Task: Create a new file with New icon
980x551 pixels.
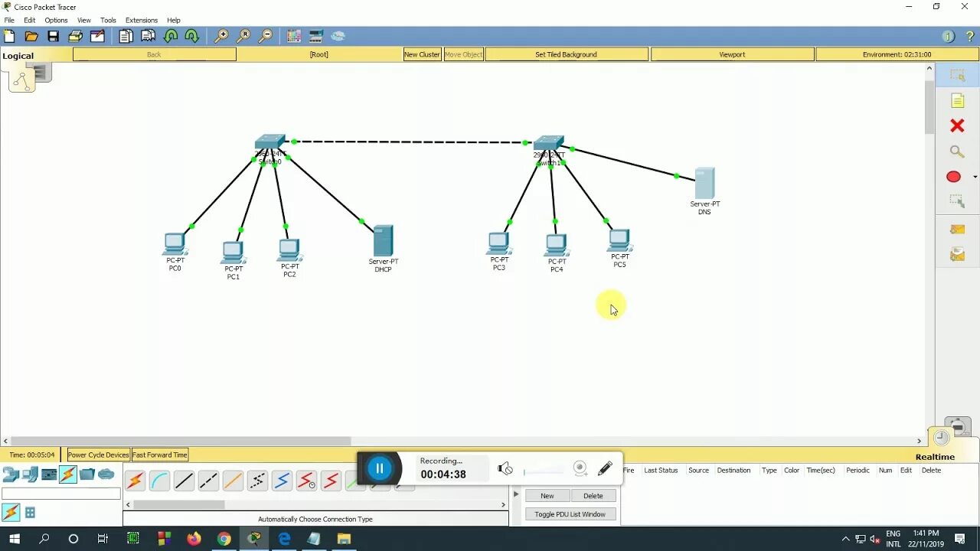Action: tap(9, 36)
